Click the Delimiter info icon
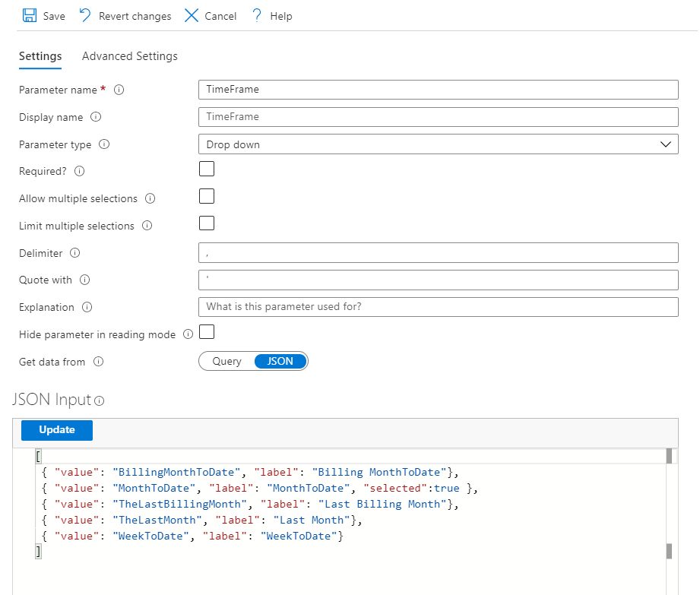Viewport: 700px width, 595px height. (75, 253)
